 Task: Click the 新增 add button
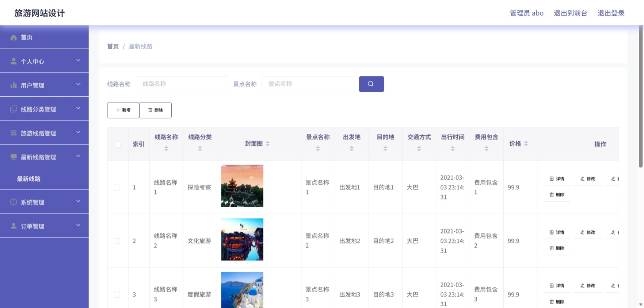pos(123,110)
